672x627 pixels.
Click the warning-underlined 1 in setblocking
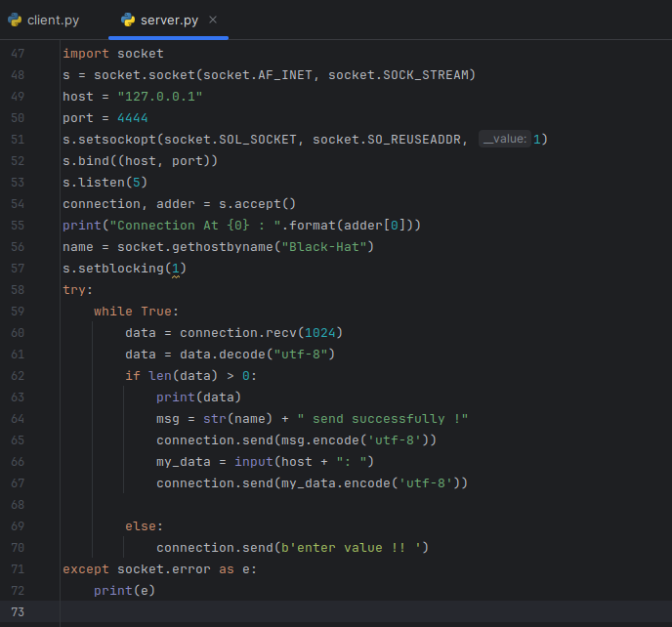[x=176, y=269]
